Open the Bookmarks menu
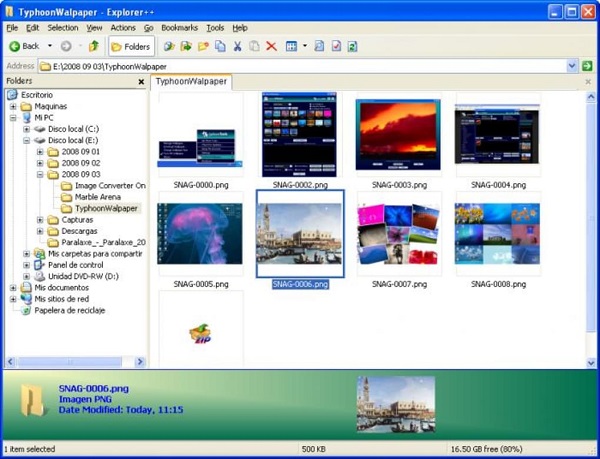Screen dimensions: 600x459 [179, 28]
